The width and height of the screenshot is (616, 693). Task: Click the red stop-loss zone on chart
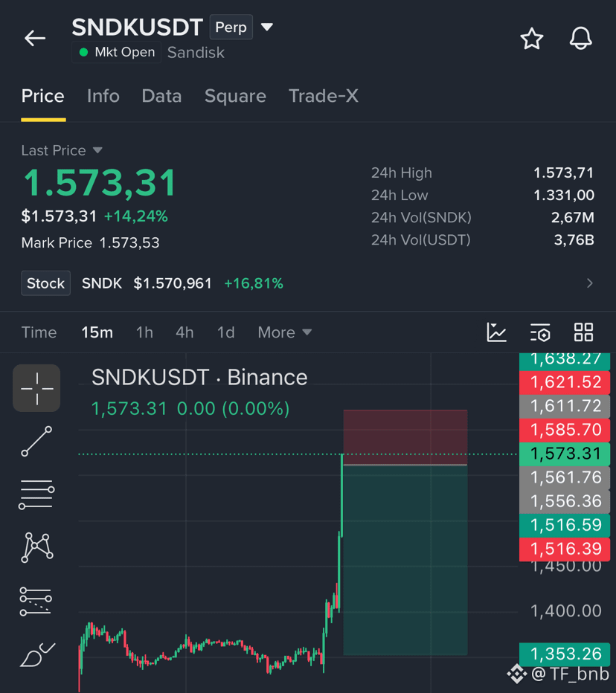point(405,436)
